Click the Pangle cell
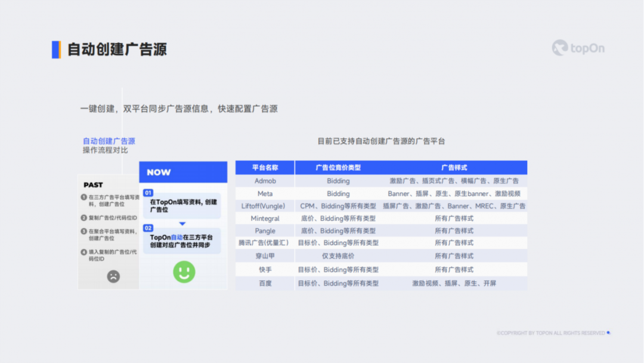Image resolution: width=644 pixels, height=363 pixels. point(265,230)
